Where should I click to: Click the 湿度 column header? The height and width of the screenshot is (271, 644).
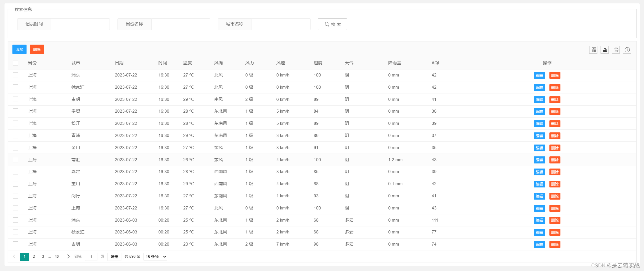pyautogui.click(x=318, y=63)
